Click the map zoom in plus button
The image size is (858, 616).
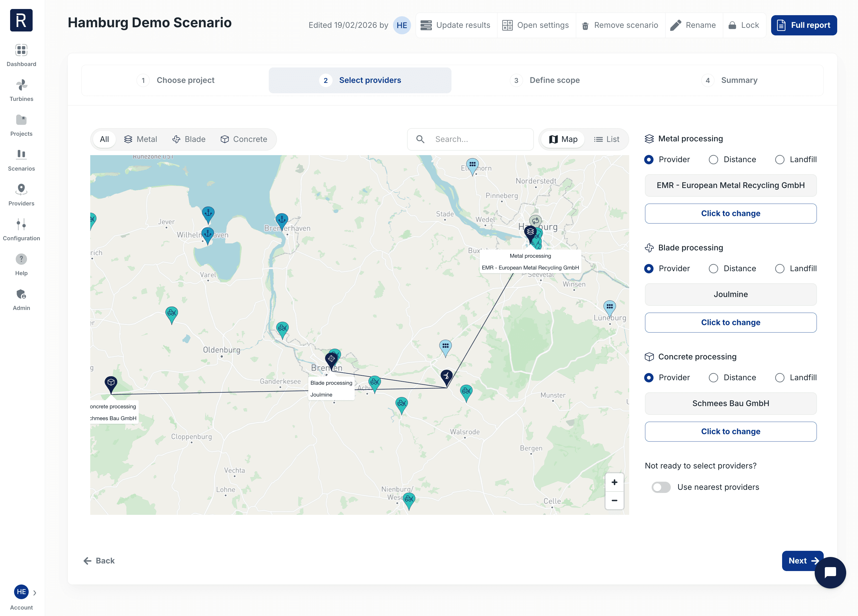coord(614,482)
